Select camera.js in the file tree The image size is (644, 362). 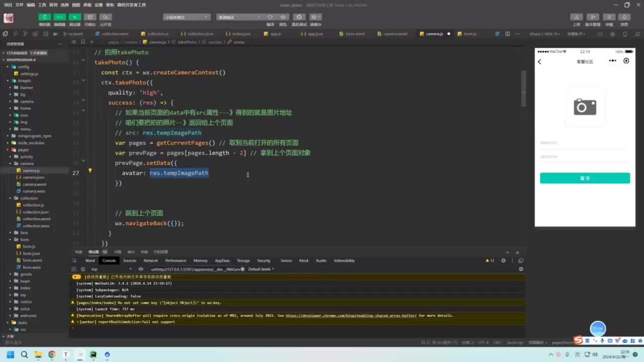31,170
